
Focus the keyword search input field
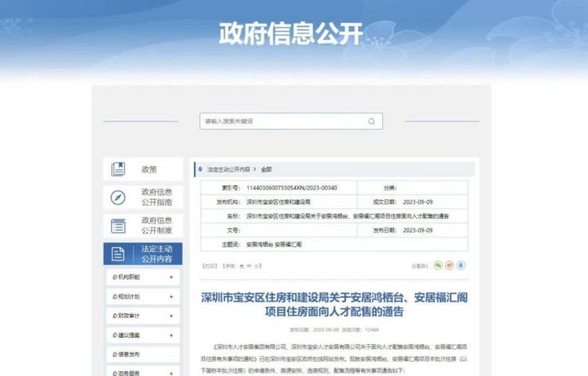pyautogui.click(x=291, y=121)
